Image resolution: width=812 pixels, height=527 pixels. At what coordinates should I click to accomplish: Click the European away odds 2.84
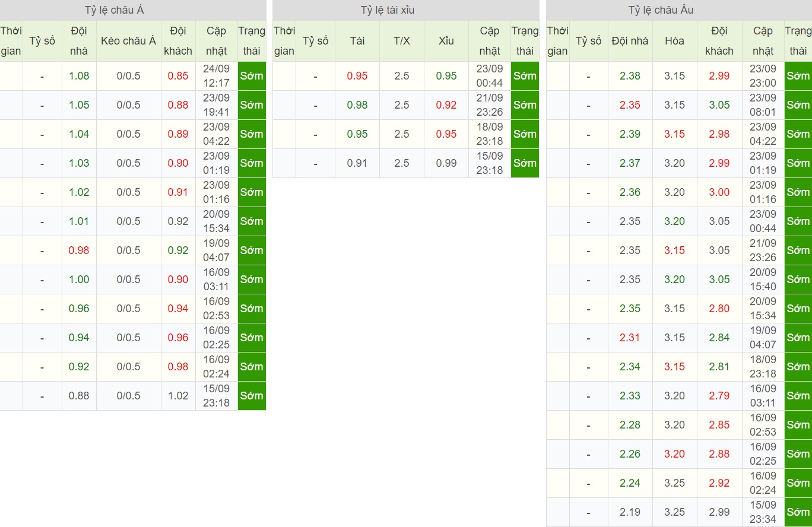coord(719,338)
